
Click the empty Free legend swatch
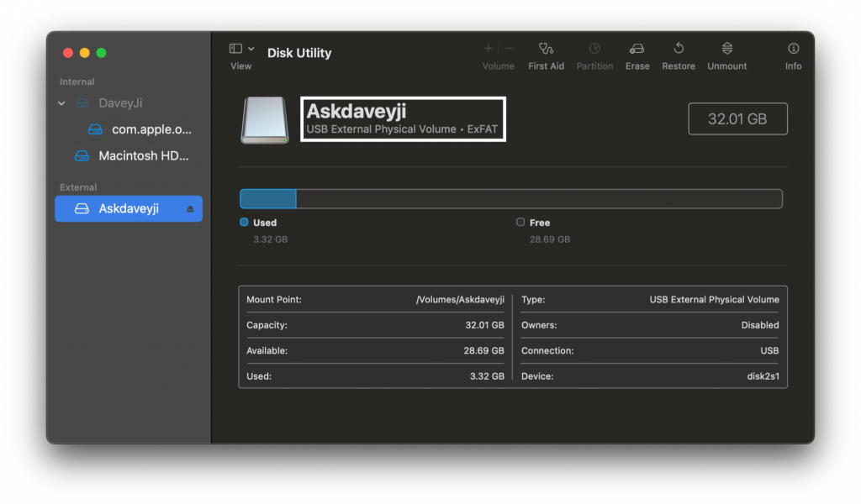coord(520,222)
